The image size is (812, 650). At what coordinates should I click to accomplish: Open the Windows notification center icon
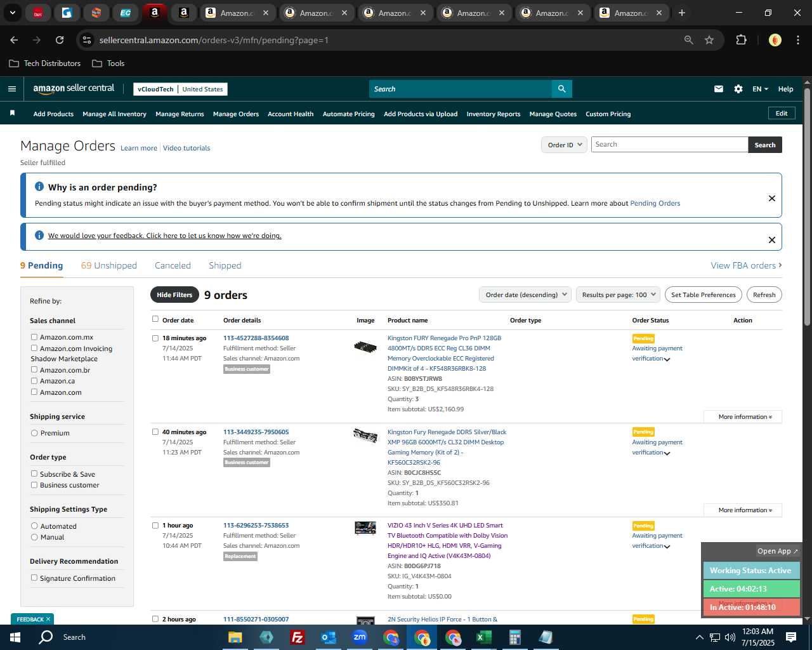click(x=791, y=637)
